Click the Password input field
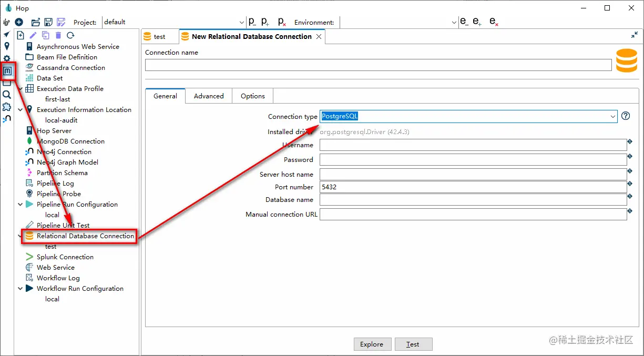This screenshot has height=356, width=644. click(x=473, y=160)
